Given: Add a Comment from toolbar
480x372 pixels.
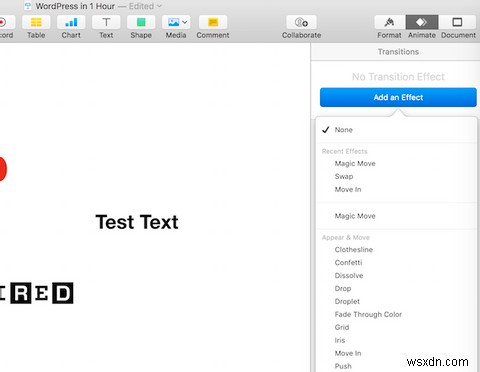Looking at the screenshot, I should tap(213, 22).
